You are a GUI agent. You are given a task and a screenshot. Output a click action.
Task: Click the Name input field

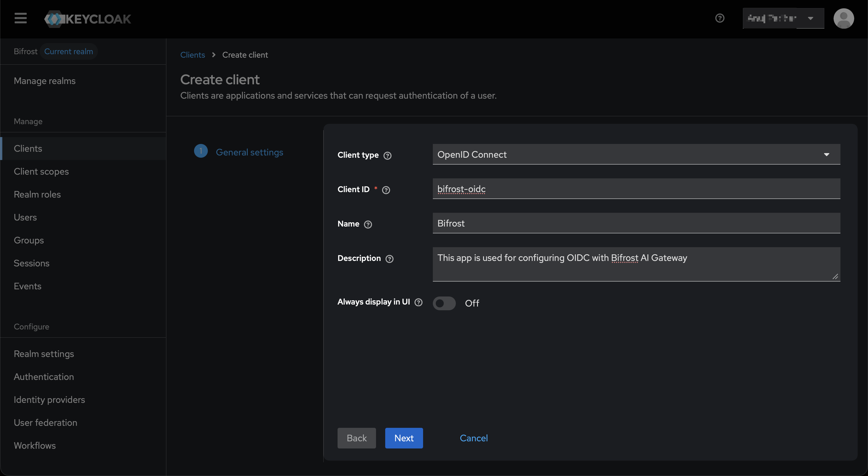(x=636, y=223)
